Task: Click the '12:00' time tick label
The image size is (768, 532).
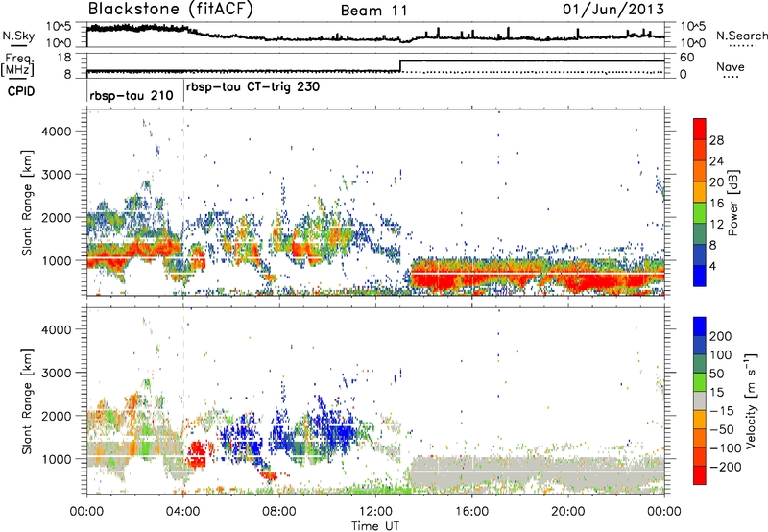Action: pyautogui.click(x=375, y=512)
